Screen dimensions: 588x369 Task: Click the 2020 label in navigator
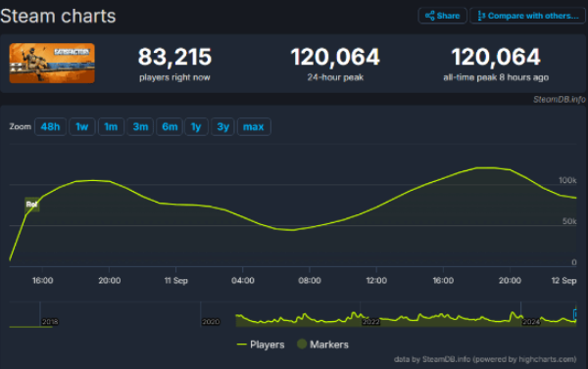(211, 322)
